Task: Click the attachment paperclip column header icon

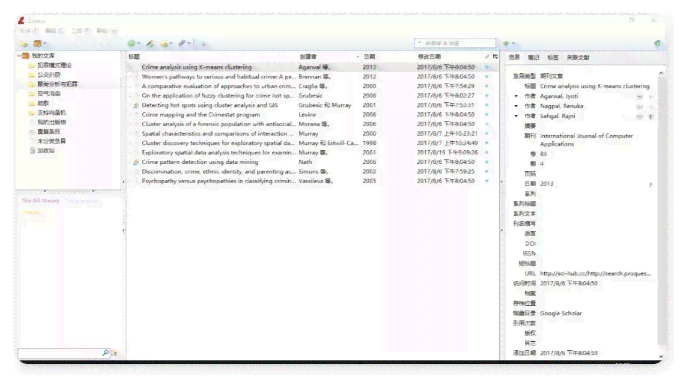Action: (487, 56)
